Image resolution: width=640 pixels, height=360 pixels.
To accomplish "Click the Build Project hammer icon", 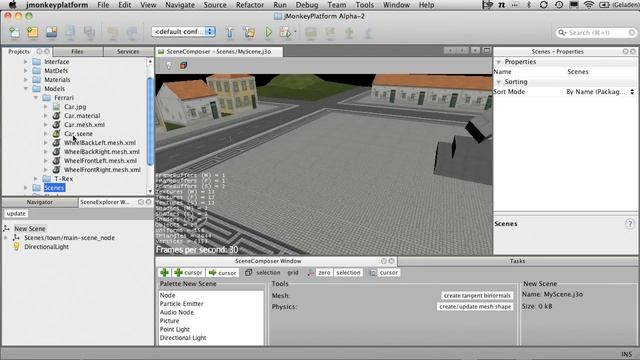I will point(230,32).
